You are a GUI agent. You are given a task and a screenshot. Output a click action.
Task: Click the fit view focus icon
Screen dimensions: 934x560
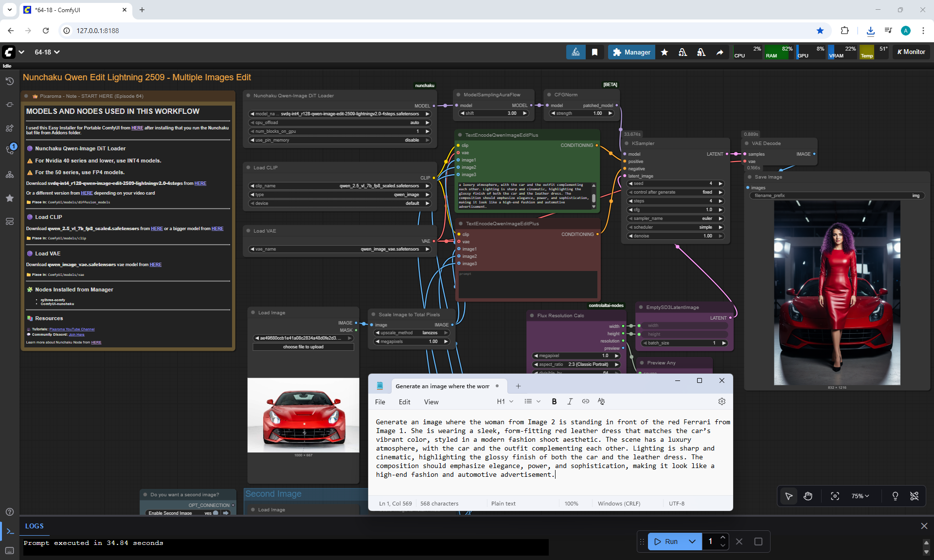click(x=835, y=496)
